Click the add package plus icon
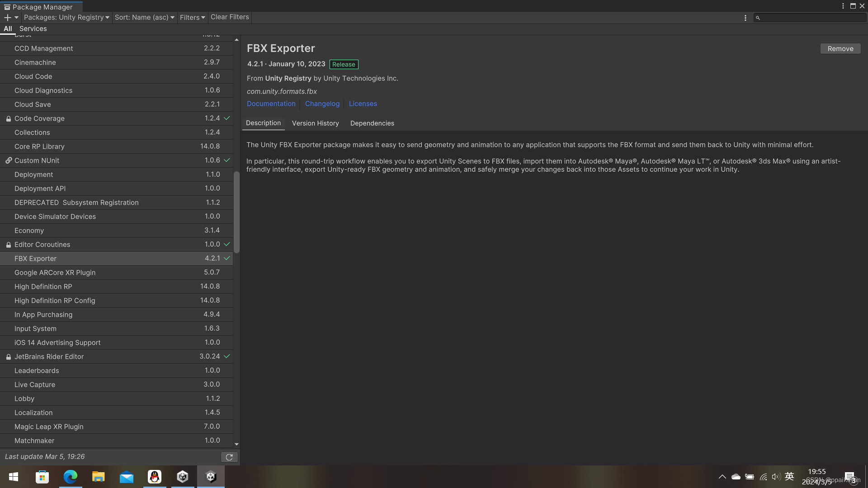 pos(8,18)
